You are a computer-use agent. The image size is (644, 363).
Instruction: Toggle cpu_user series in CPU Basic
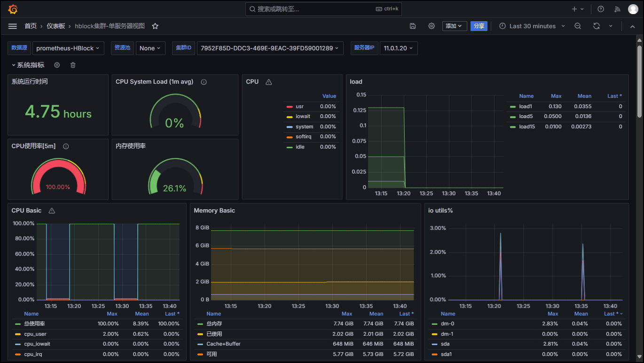pos(35,334)
